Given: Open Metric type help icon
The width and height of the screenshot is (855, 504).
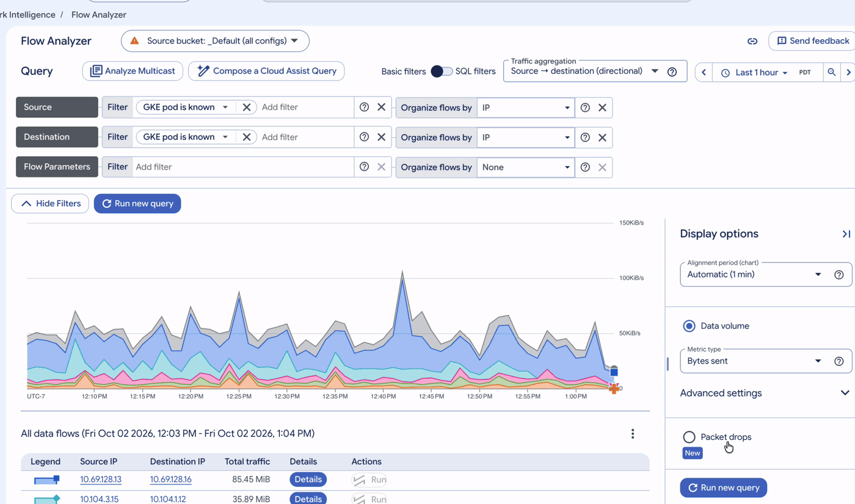Looking at the screenshot, I should click(839, 361).
